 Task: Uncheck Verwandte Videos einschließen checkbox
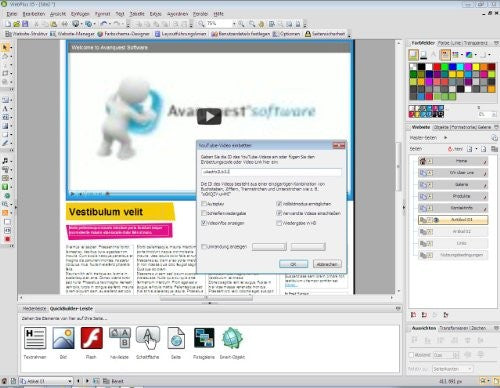pyautogui.click(x=279, y=213)
